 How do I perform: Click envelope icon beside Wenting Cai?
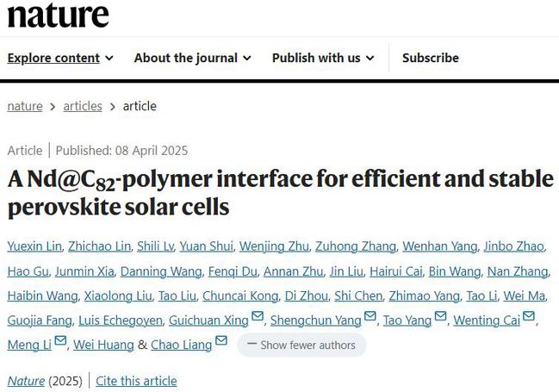pyautogui.click(x=529, y=319)
